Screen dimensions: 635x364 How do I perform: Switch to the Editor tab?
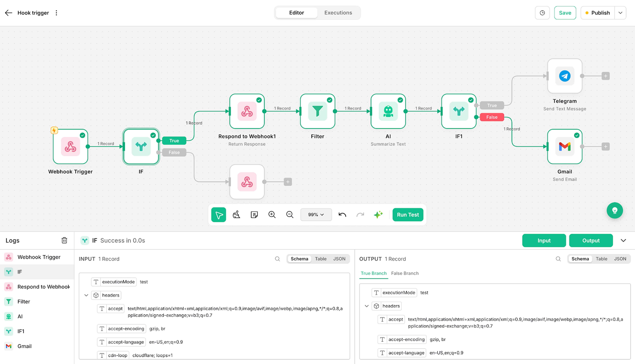click(297, 13)
